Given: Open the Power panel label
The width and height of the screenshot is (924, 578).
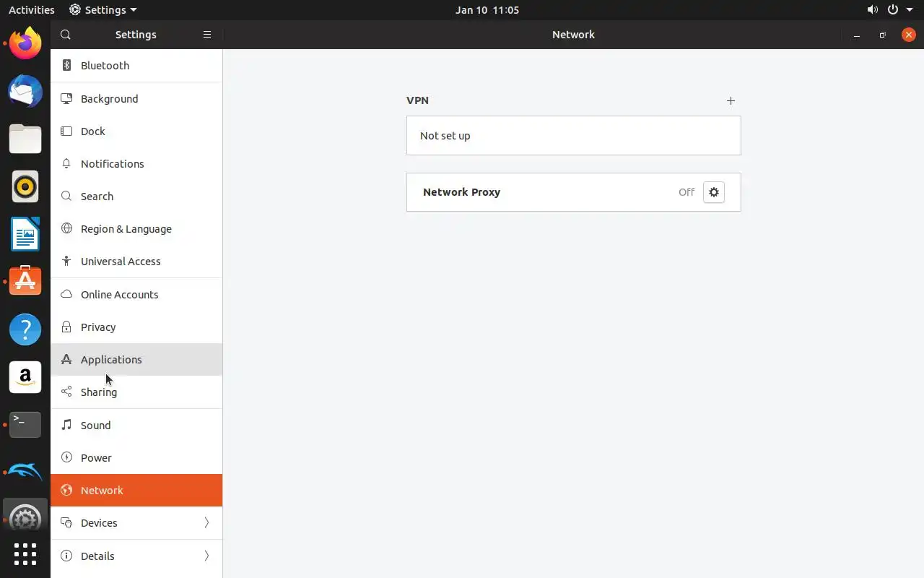Looking at the screenshot, I should (x=96, y=457).
